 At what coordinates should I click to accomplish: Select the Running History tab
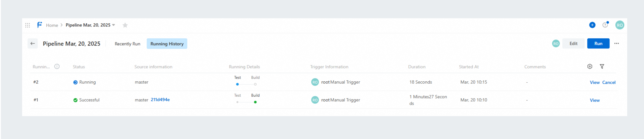coord(167,44)
